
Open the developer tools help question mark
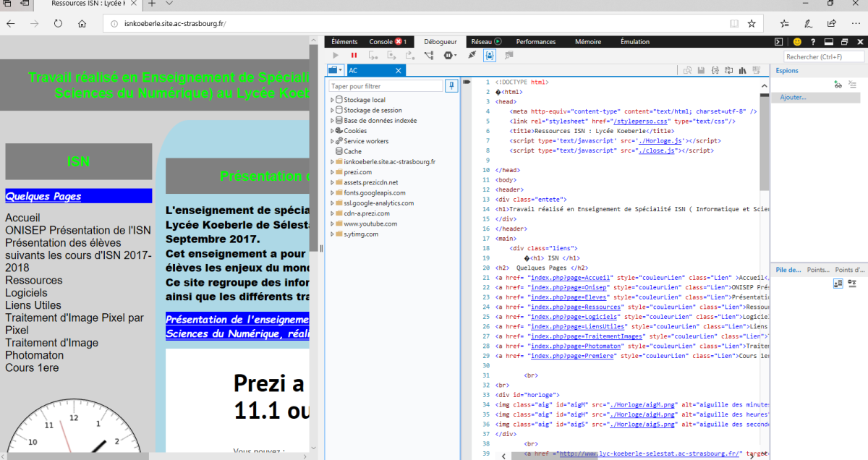[812, 42]
